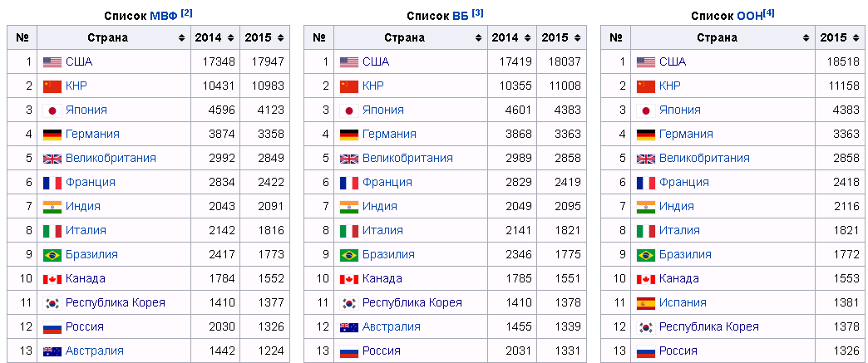Click the South Korea flag in the ВБ list
This screenshot has width=868, height=363.
348,303
